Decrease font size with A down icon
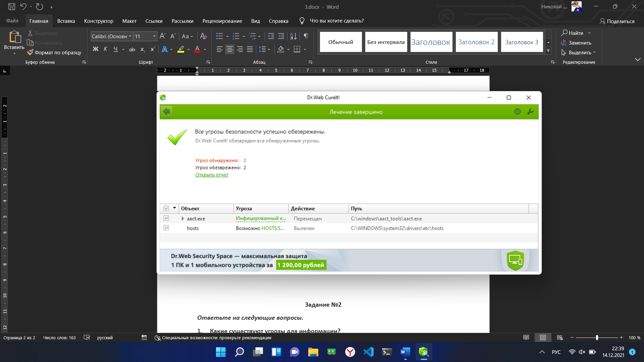This screenshot has height=362, width=644. 173,36
